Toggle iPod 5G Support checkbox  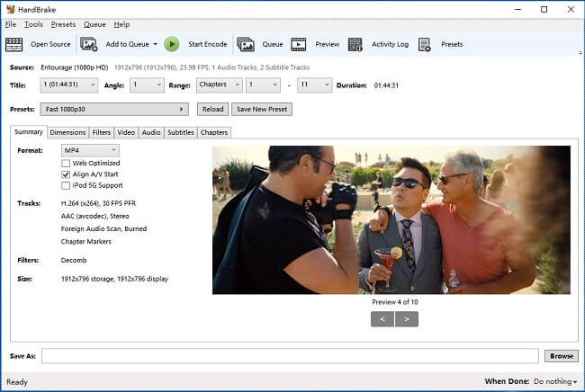tap(66, 185)
